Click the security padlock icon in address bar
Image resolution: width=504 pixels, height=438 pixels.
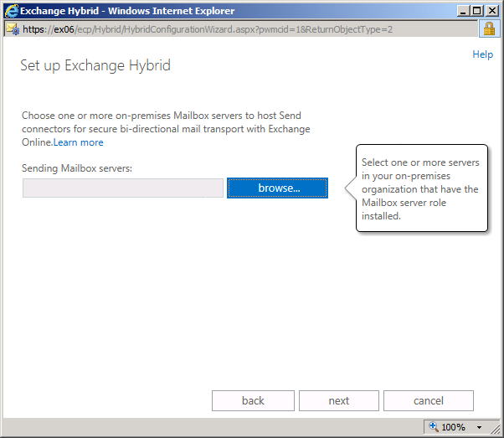pyautogui.click(x=489, y=29)
